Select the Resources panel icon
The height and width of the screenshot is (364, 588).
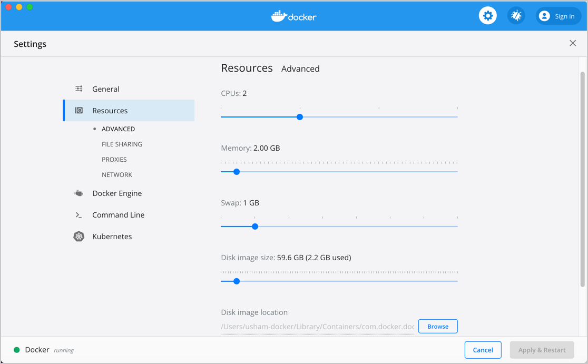[x=79, y=110]
